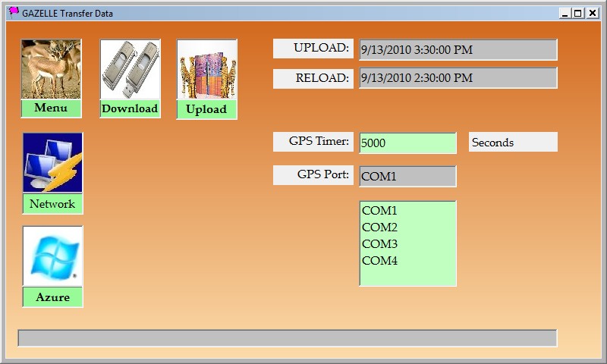Screen dimensions: 607x364
Task: Click the green Upload label button
Action: tap(206, 109)
